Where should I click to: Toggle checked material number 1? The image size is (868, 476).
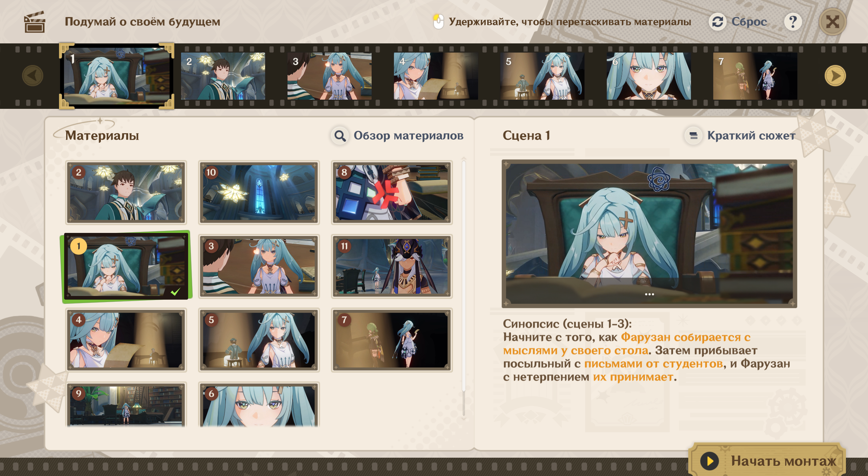coord(126,266)
